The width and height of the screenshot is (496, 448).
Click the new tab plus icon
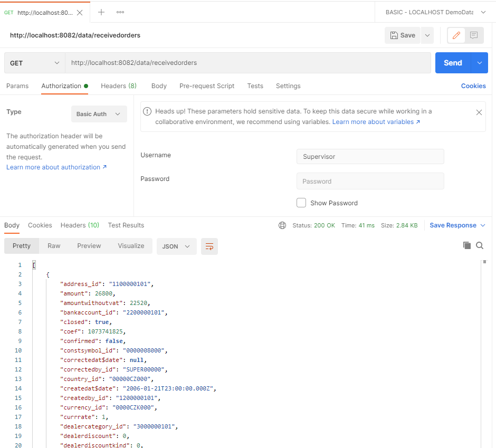pyautogui.click(x=101, y=12)
